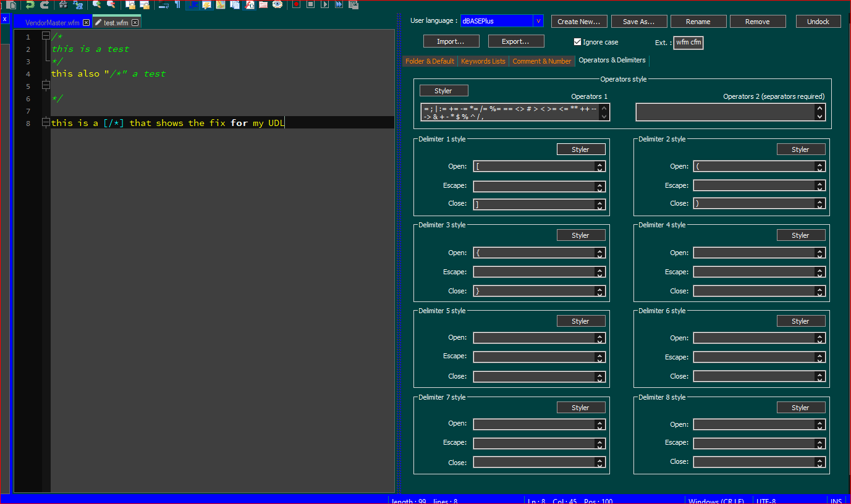Click the Ext. field containing wfm cfm
This screenshot has width=851, height=504.
(x=688, y=43)
